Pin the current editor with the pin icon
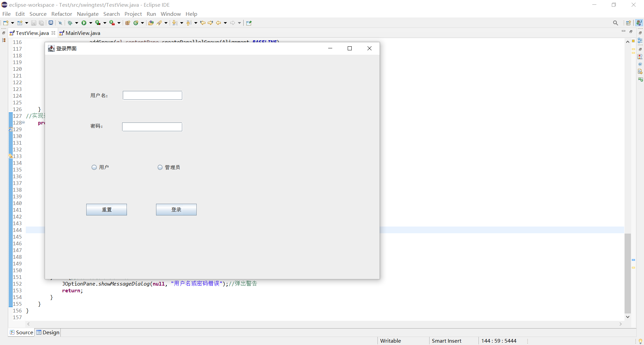The width and height of the screenshot is (644, 345). click(249, 23)
